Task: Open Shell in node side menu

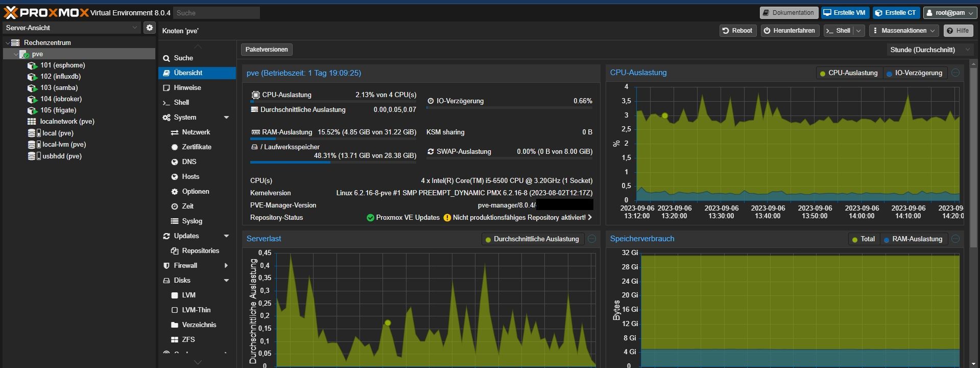Action: click(197, 103)
